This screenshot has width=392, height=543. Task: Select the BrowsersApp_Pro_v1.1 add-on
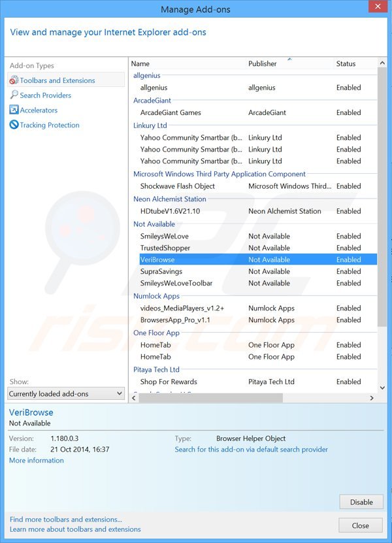258,320
